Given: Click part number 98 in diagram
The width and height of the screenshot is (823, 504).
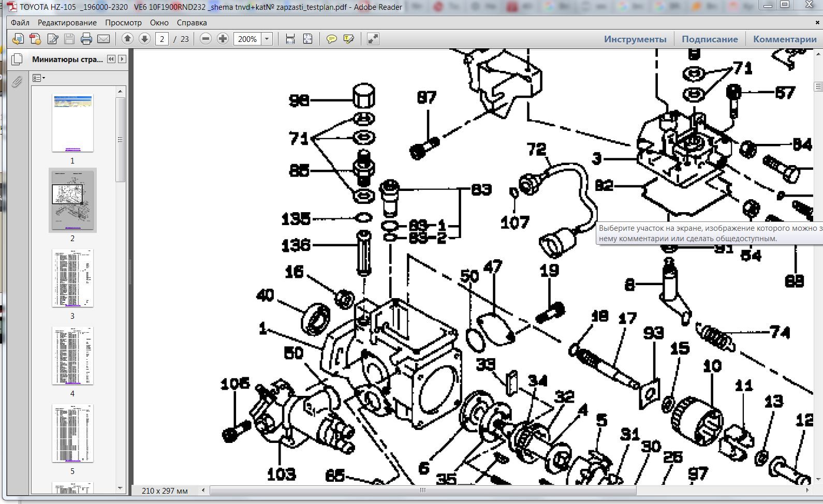Looking at the screenshot, I should [x=299, y=100].
